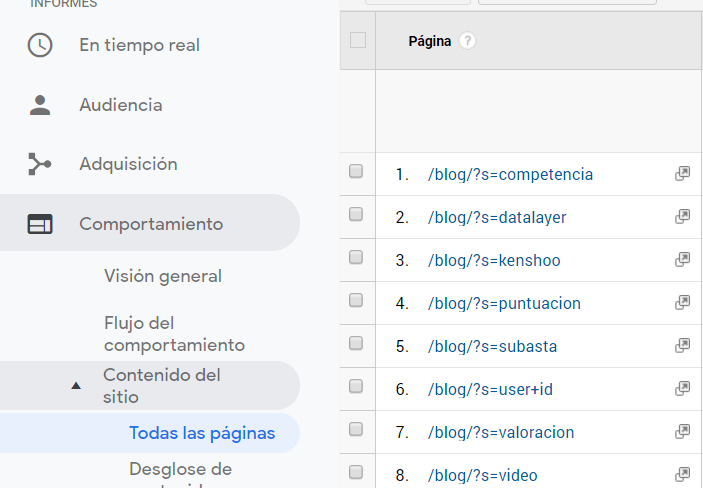Click the Comportamiento layout icon

point(40,224)
